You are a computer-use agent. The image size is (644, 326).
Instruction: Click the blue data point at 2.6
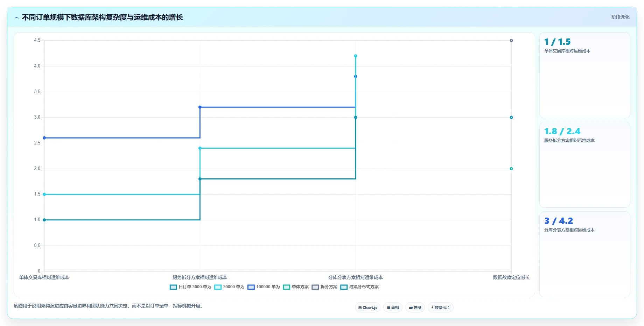click(x=44, y=138)
